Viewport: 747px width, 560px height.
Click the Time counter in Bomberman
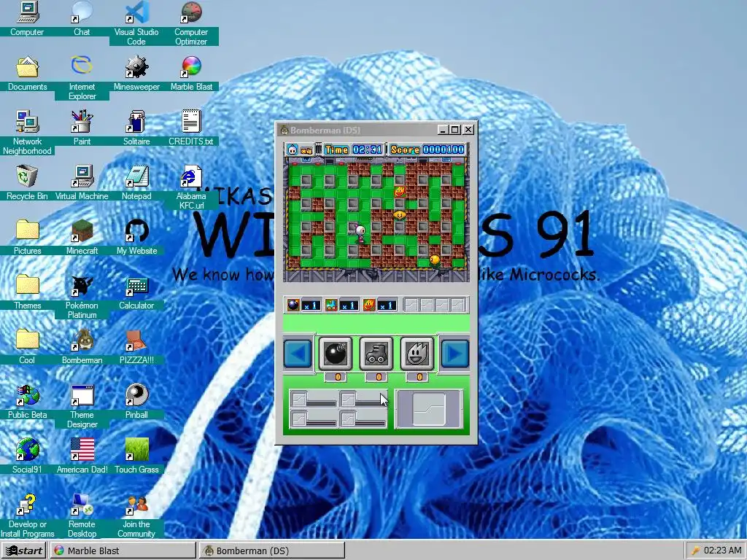pyautogui.click(x=354, y=149)
